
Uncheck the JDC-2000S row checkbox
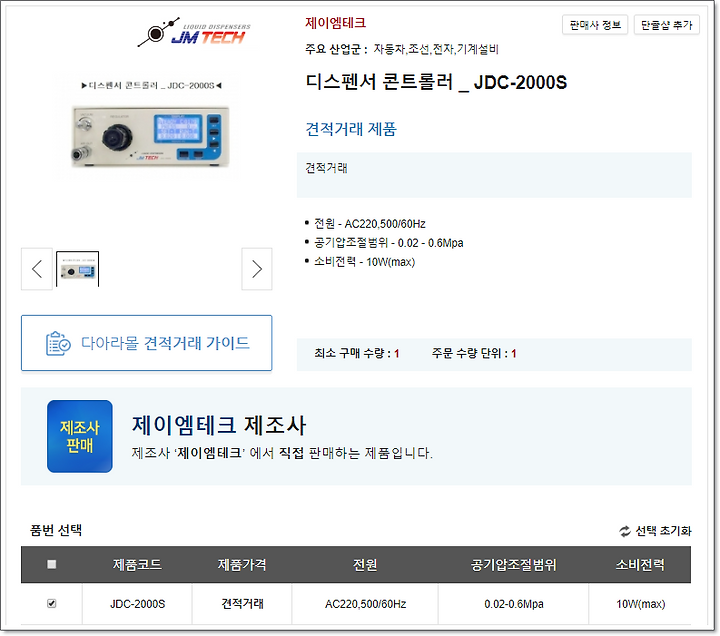tap(52, 603)
